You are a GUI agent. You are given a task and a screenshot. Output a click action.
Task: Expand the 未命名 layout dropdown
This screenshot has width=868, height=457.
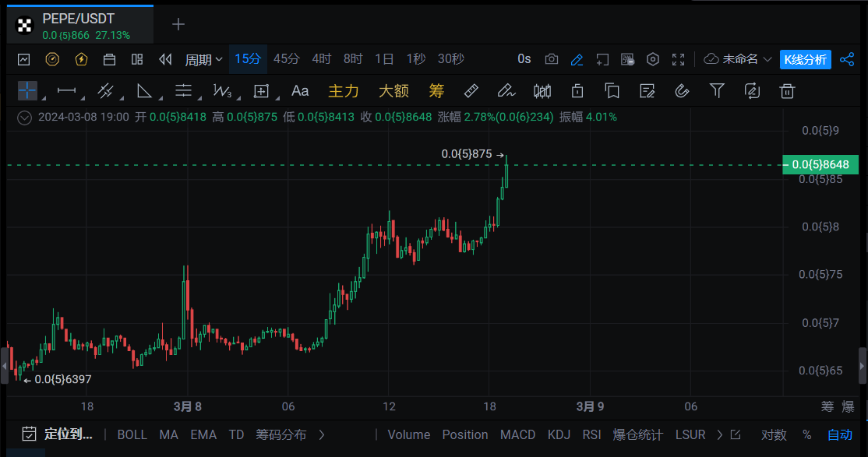click(738, 59)
